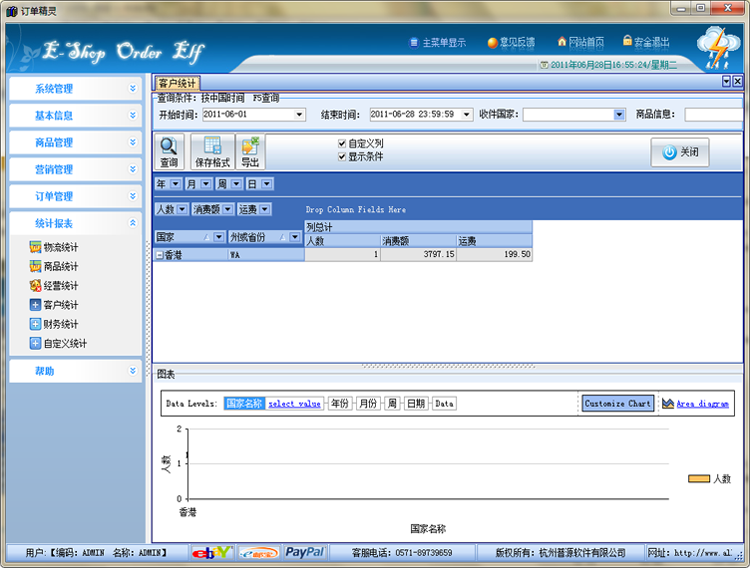Close the 客户统计 panel with X

pyautogui.click(x=737, y=81)
